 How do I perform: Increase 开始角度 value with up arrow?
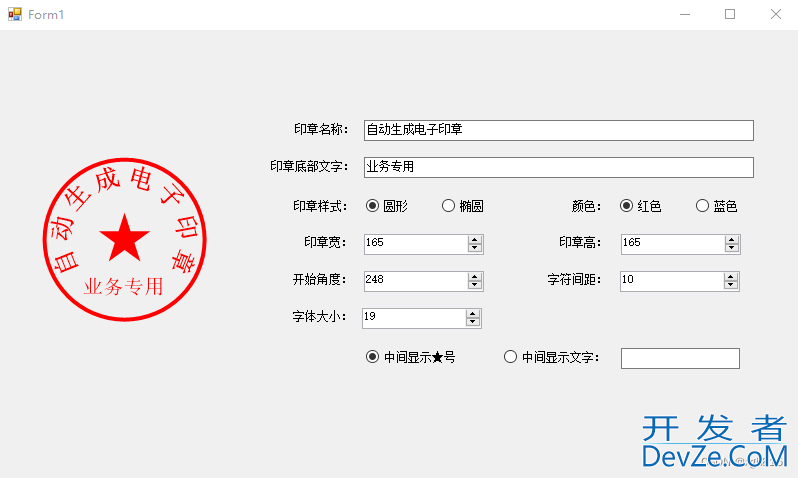pos(475,277)
